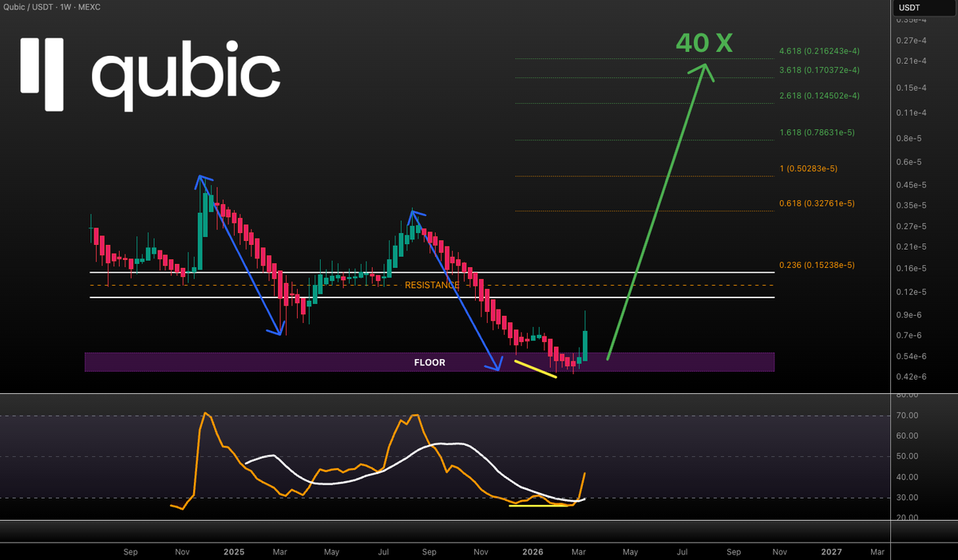
Task: Click Fib level 2.618 (0.124502e-4)
Action: tap(819, 96)
